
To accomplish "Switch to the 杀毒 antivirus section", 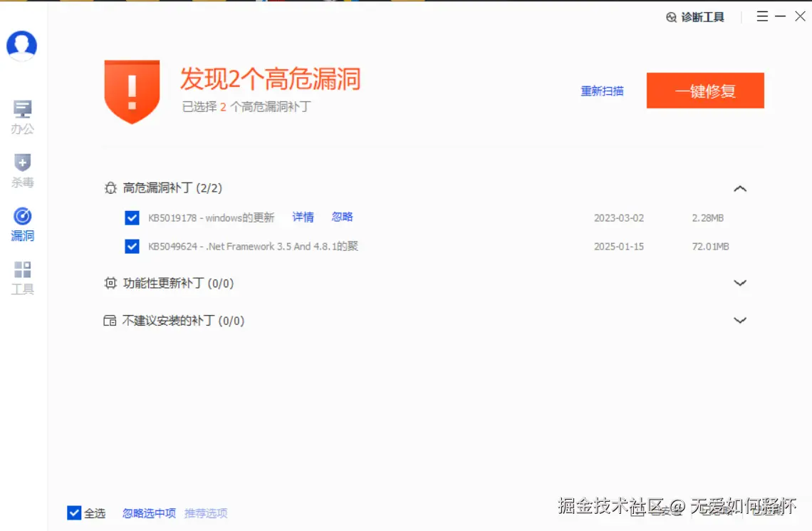I will click(x=22, y=170).
